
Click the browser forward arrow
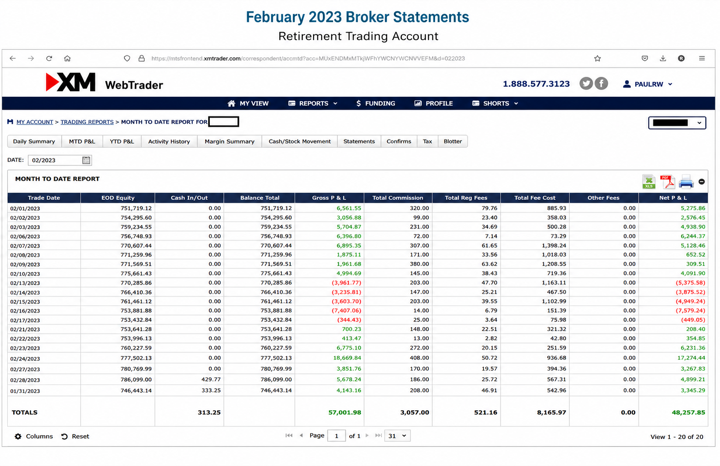coord(31,58)
